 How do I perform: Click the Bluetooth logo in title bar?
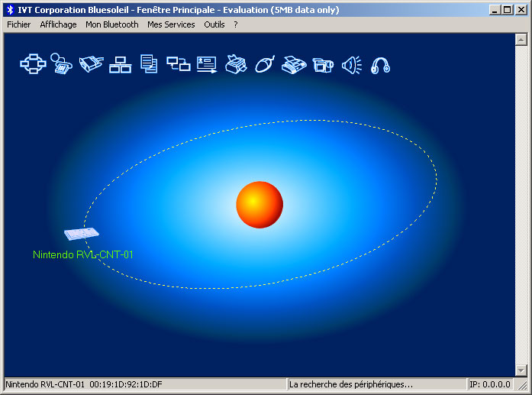tap(10, 10)
